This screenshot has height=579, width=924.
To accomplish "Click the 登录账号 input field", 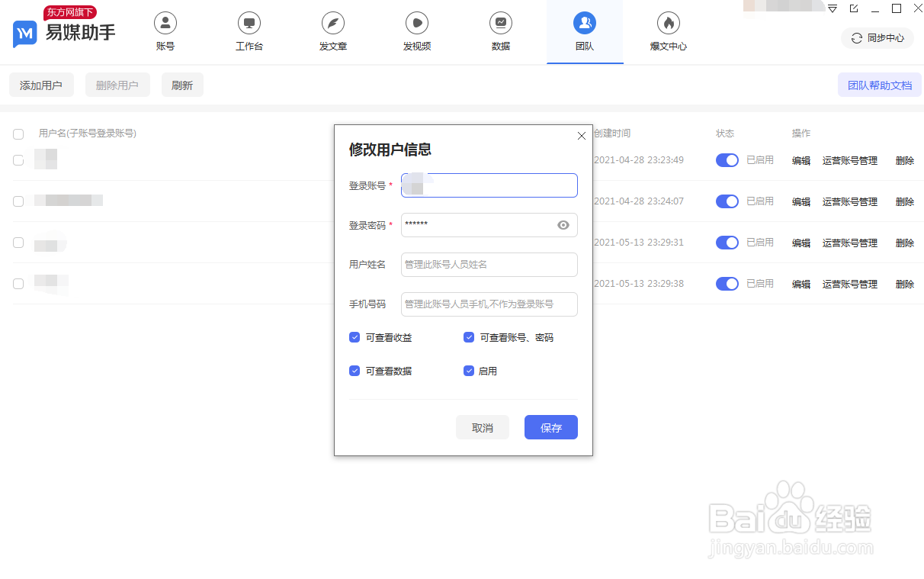I will coord(489,185).
